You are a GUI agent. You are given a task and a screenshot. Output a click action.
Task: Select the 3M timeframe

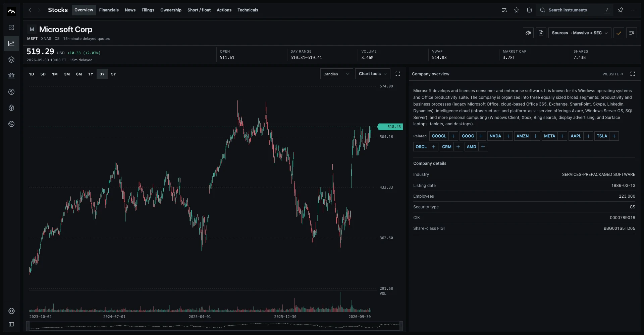pos(67,74)
